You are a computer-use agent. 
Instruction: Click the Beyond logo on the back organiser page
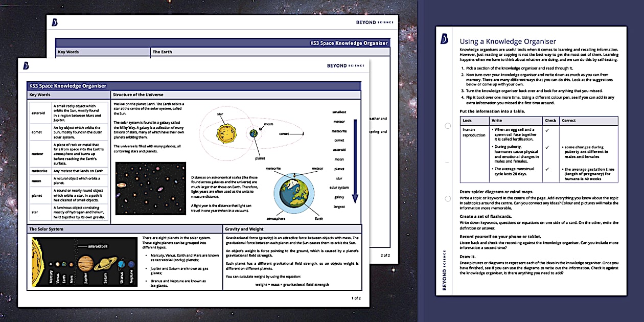point(55,22)
